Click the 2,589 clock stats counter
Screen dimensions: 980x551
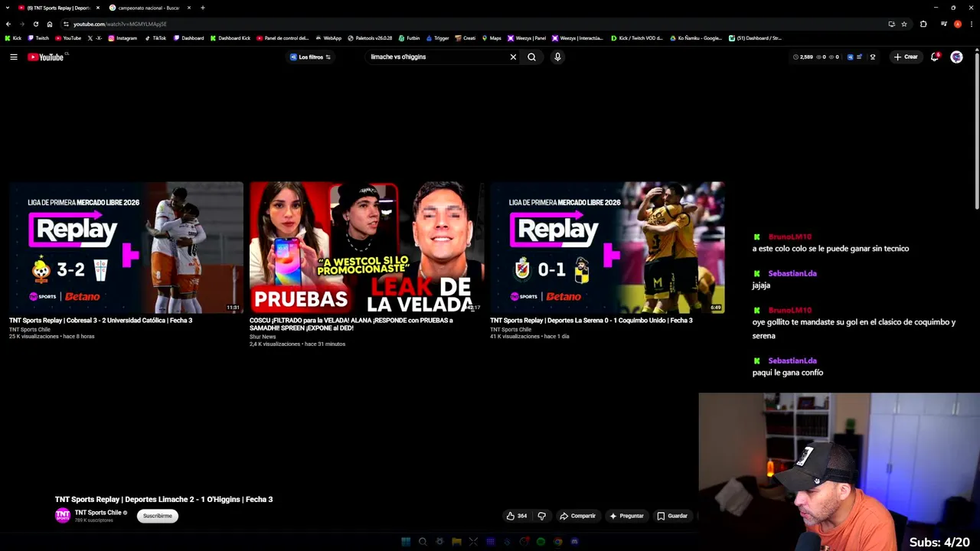coord(803,57)
